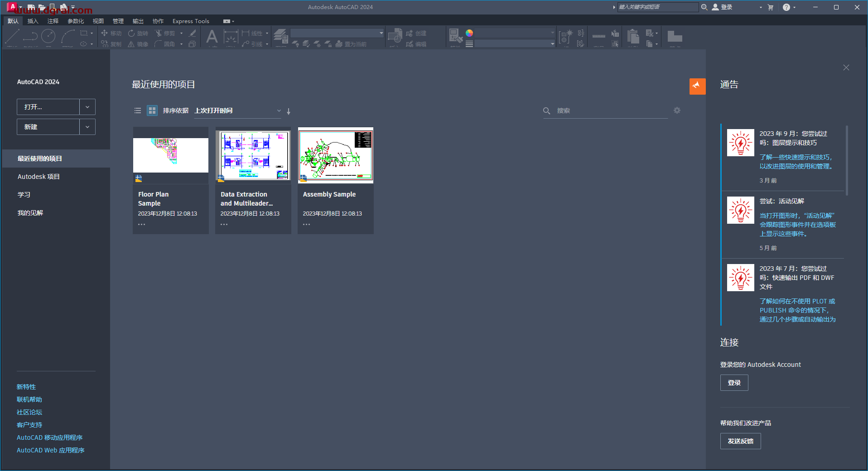Expand the Help question-mark dropdown
868x471 pixels.
(x=794, y=7)
